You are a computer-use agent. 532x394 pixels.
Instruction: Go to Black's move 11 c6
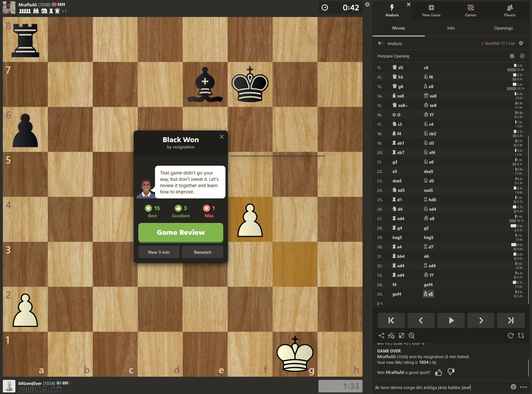click(x=426, y=68)
